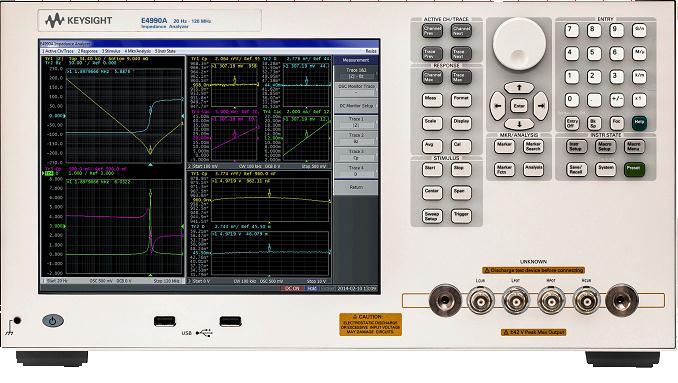Open the Trace 1 |Z| softkey
This screenshot has width=678, height=383.
pyautogui.click(x=356, y=122)
